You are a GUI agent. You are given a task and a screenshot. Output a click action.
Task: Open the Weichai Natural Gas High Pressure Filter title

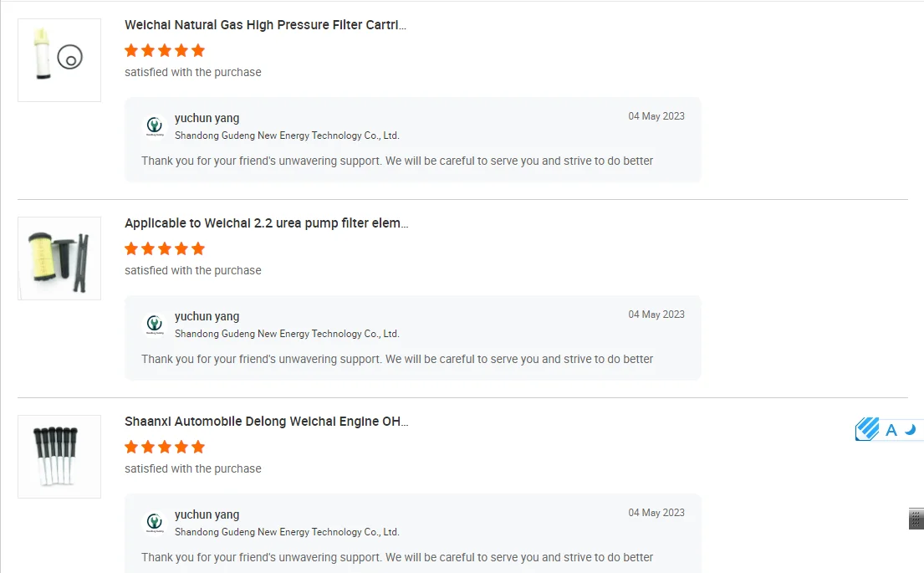point(265,25)
